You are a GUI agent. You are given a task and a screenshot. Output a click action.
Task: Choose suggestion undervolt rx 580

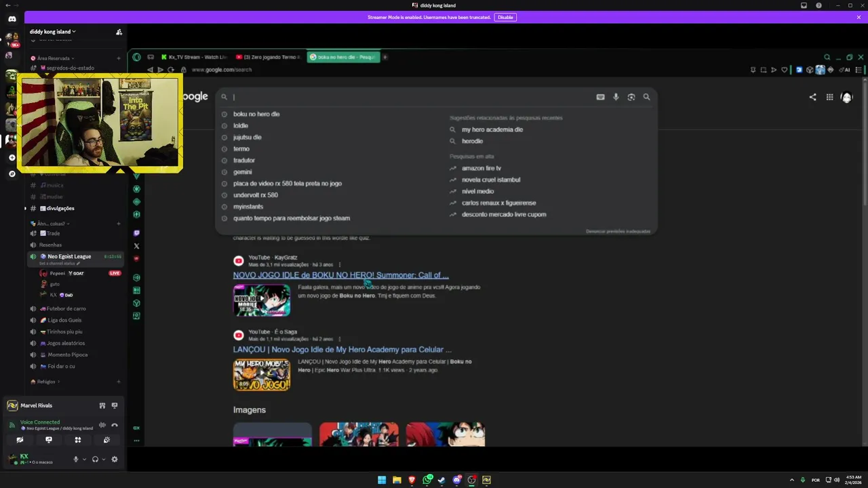point(255,195)
